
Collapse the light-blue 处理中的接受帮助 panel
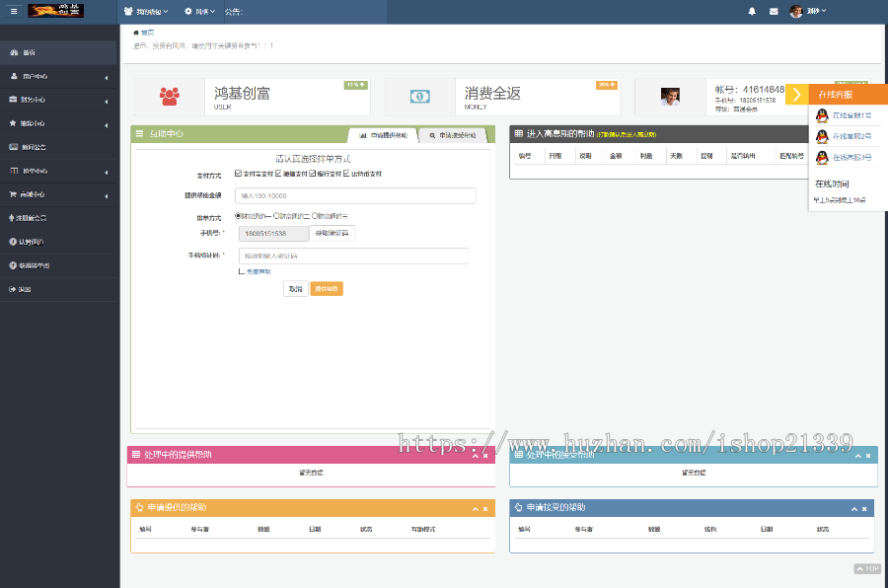click(x=858, y=456)
